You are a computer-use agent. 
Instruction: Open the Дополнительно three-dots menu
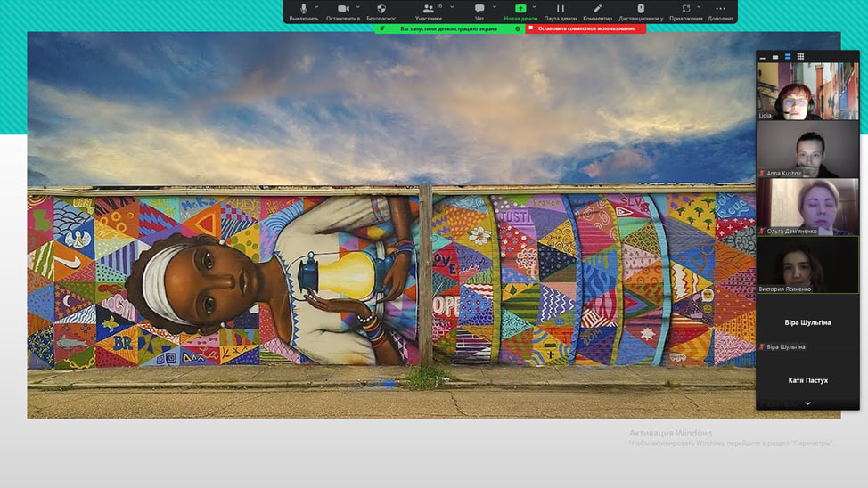pyautogui.click(x=720, y=12)
